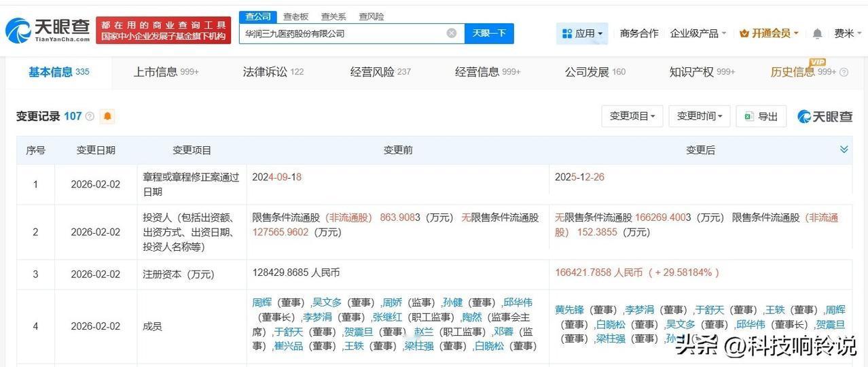Image resolution: width=868 pixels, height=367 pixels.
Task: Click the 变更前 column header
Action: (398, 150)
